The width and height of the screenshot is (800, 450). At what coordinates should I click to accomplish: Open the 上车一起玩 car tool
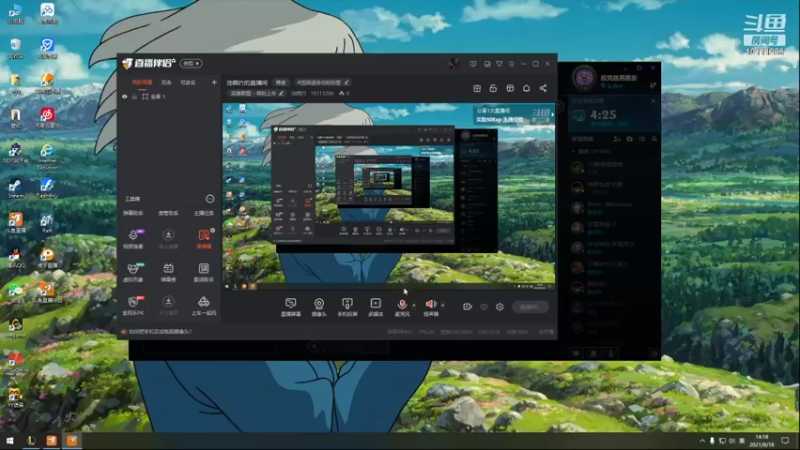[204, 305]
